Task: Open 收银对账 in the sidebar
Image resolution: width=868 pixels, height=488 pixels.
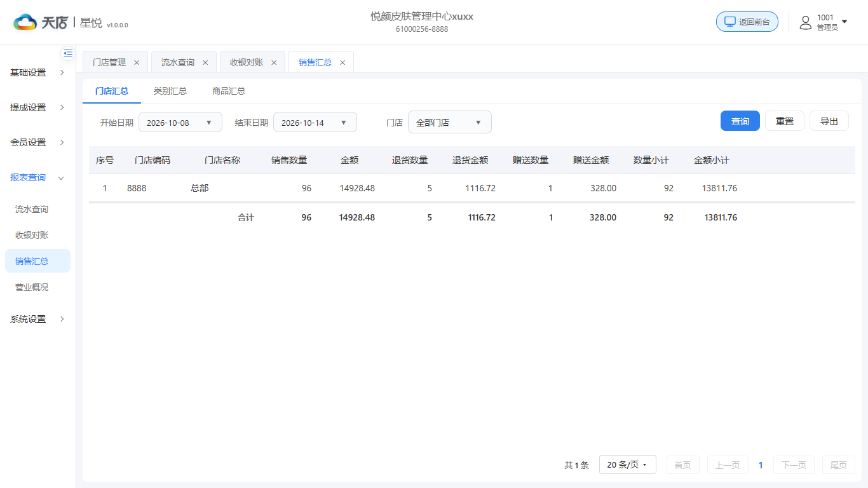Action: tap(32, 235)
